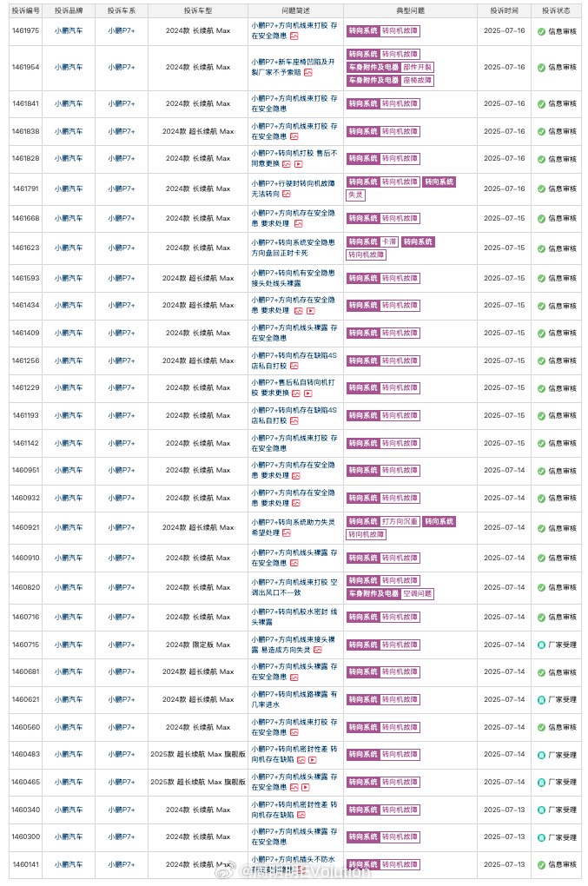Open the image icon for complaint 1460932
Image resolution: width=588 pixels, height=886 pixels.
pyautogui.click(x=296, y=504)
